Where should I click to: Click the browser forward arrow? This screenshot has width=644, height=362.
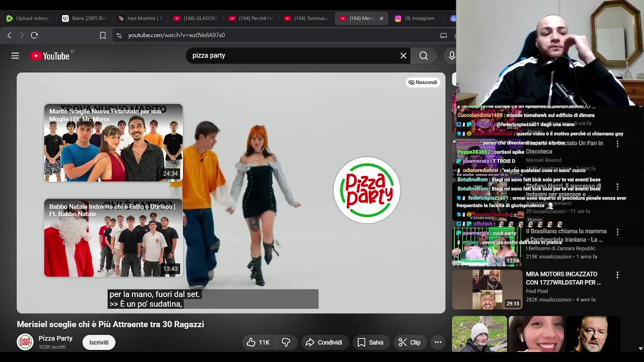pos(22,35)
